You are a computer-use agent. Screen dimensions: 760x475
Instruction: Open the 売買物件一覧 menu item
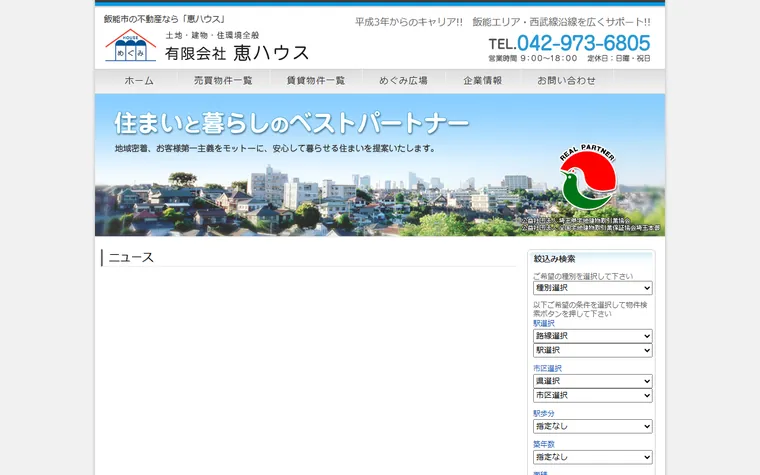coord(223,81)
